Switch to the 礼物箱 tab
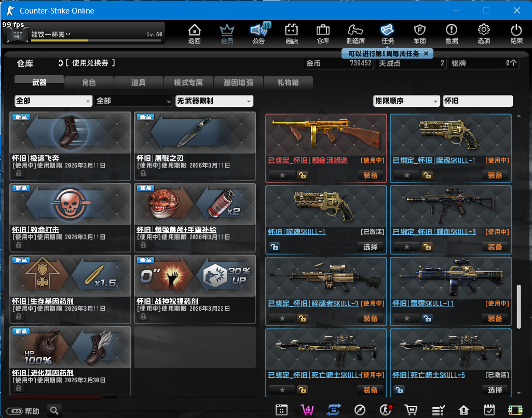 pyautogui.click(x=288, y=82)
